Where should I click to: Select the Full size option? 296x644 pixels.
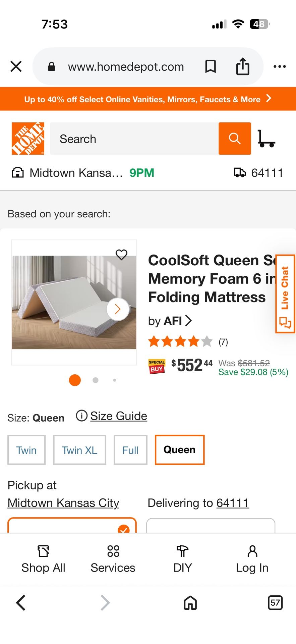[130, 449]
